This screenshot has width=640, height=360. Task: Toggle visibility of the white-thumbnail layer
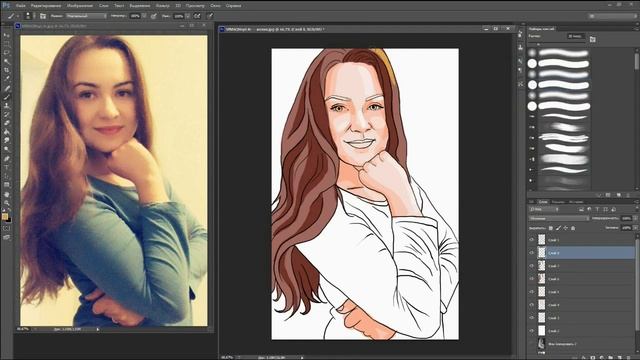[x=531, y=331]
